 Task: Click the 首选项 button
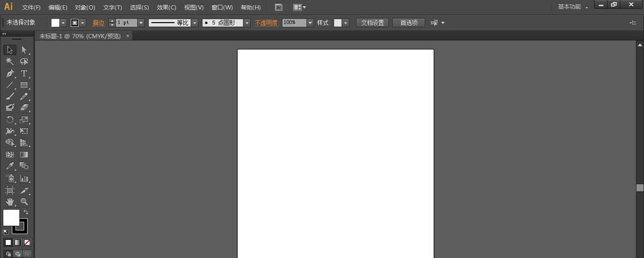(x=409, y=23)
